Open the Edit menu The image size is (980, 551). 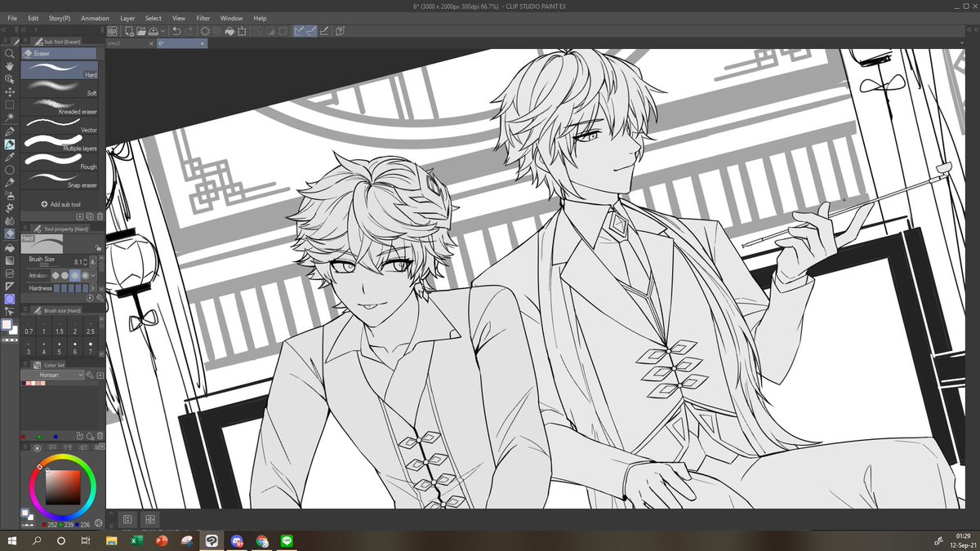[33, 18]
